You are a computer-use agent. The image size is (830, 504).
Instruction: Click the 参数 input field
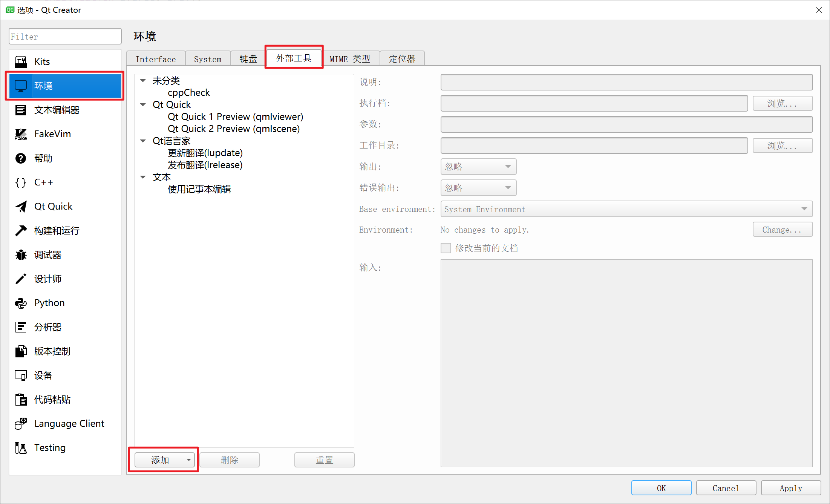click(x=626, y=124)
